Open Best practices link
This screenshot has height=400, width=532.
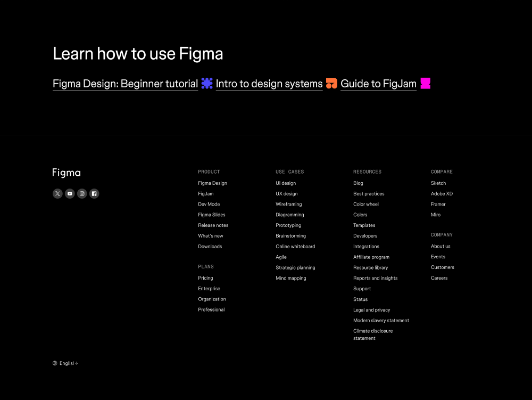point(369,193)
